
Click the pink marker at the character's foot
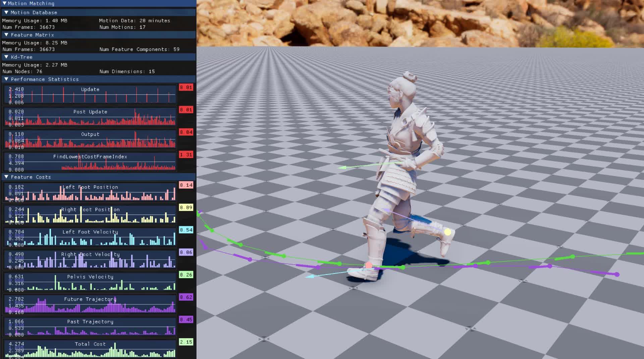point(369,265)
